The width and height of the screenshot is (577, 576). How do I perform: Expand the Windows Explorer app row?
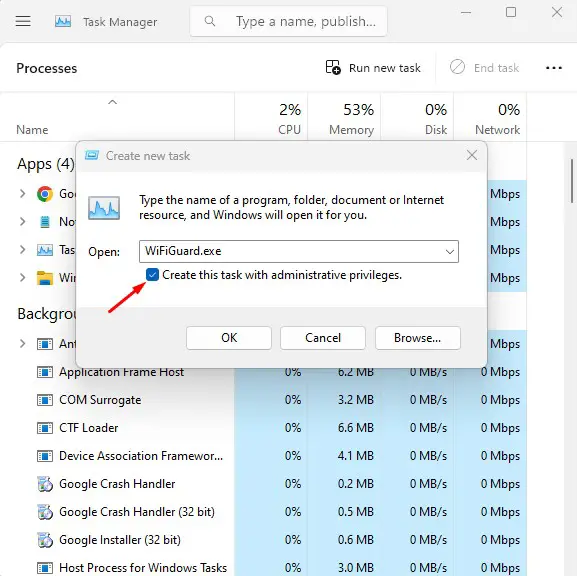click(22, 277)
